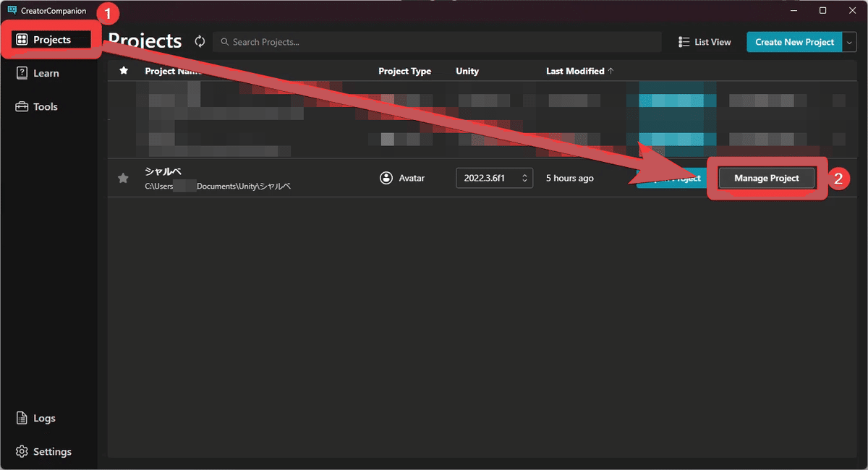
Task: Minimize the CreatorCompanion window
Action: pos(795,10)
